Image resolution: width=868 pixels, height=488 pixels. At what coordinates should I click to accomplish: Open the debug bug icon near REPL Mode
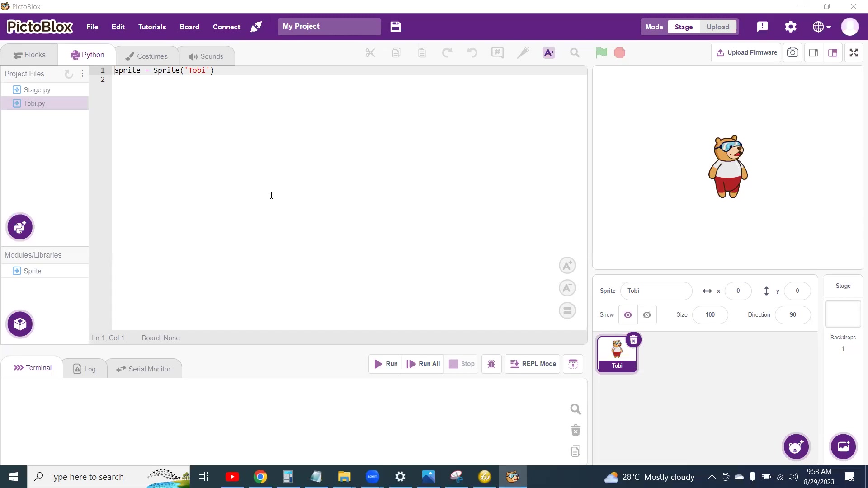tap(492, 364)
